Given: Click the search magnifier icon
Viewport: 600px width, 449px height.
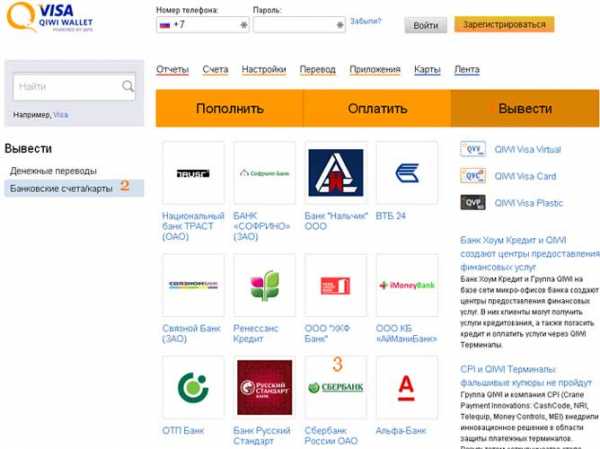Looking at the screenshot, I should point(127,87).
